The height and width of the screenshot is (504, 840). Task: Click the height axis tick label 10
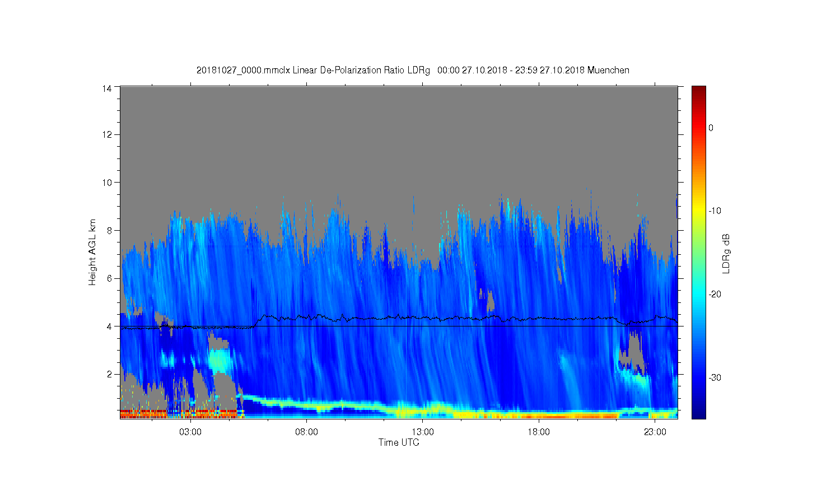[x=107, y=182]
